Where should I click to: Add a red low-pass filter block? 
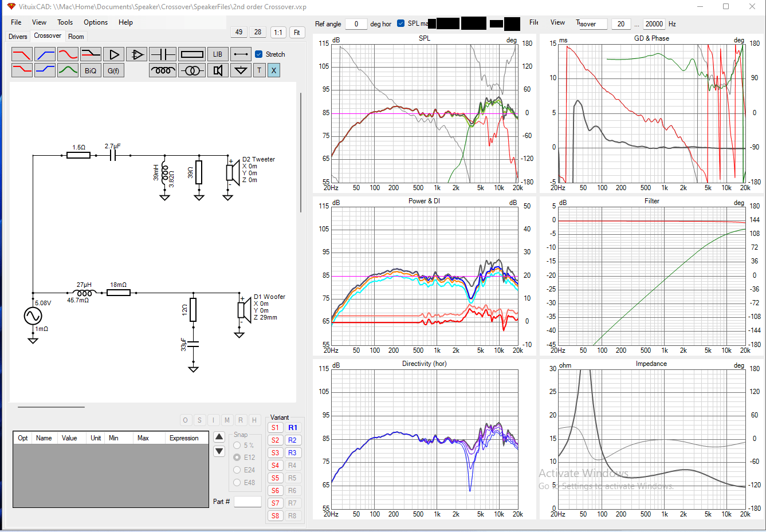[22, 54]
